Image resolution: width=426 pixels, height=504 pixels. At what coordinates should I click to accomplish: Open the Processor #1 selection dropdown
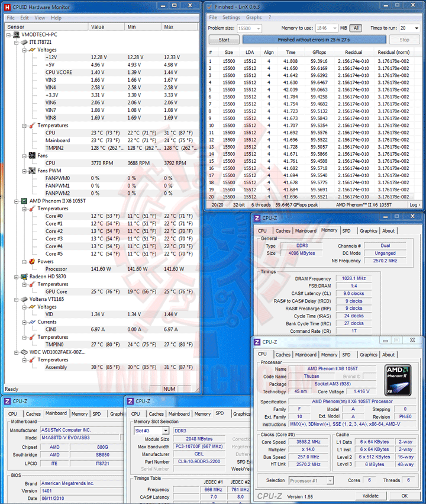point(330,480)
